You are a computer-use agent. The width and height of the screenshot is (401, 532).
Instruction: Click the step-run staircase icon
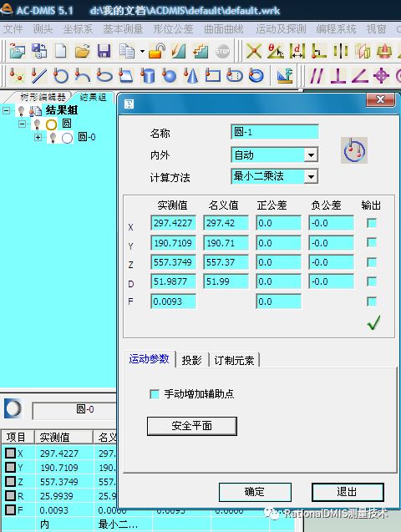pyautogui.click(x=200, y=51)
